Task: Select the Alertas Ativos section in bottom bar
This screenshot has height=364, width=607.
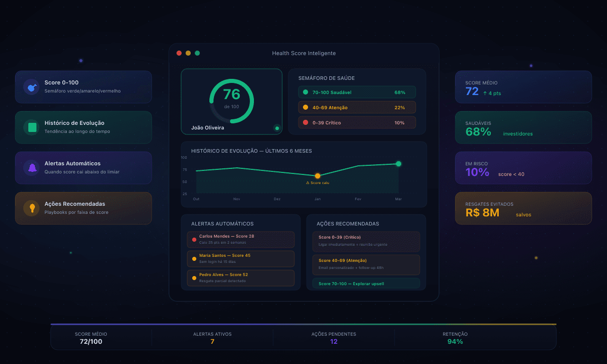Action: (212, 337)
